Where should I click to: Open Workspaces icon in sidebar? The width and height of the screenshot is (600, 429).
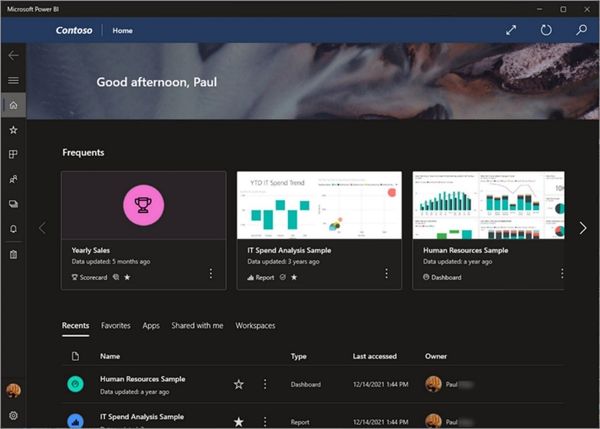point(13,204)
